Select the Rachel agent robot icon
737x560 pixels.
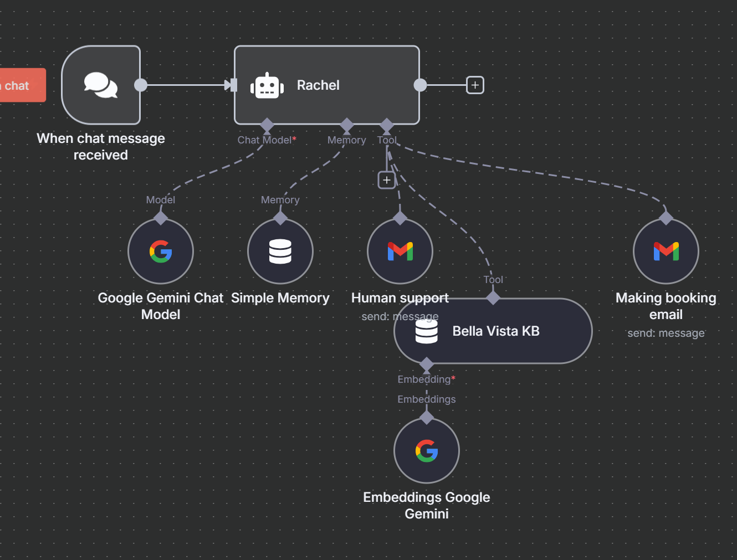[x=267, y=86]
